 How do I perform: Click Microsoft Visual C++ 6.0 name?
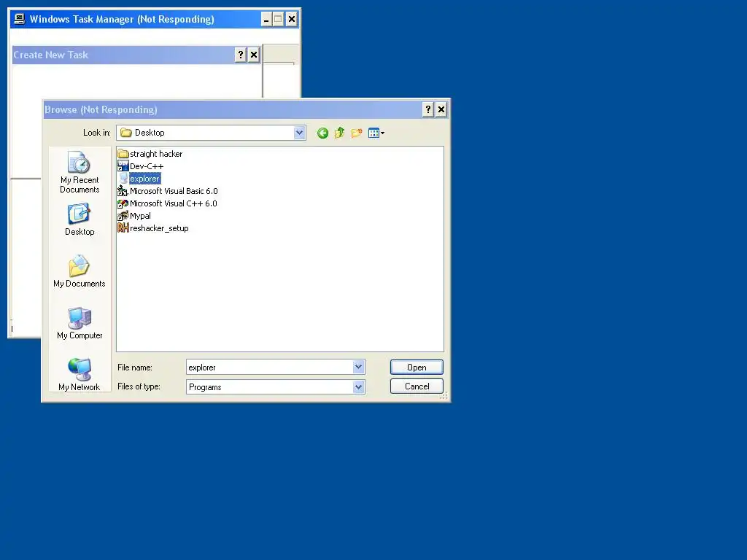tap(174, 203)
